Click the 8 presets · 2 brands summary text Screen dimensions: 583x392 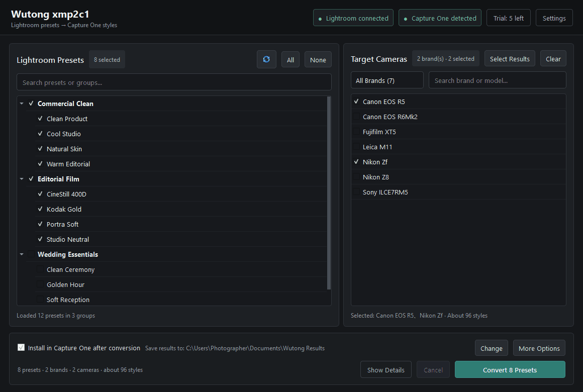(80, 370)
